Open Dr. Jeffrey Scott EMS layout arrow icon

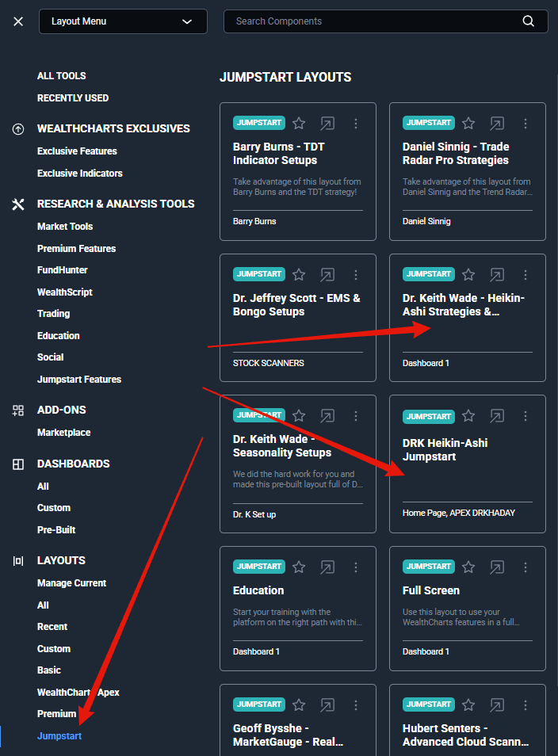point(327,275)
